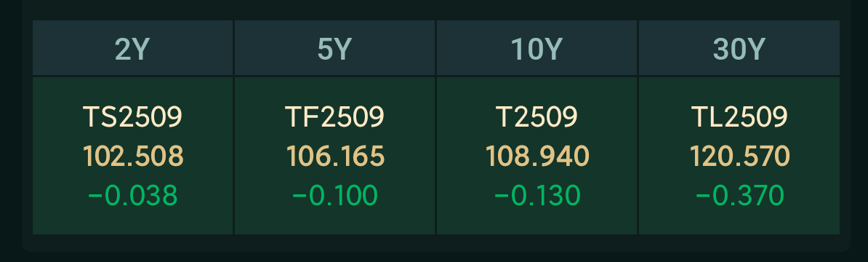Click the −0.370 change figure

point(739,196)
